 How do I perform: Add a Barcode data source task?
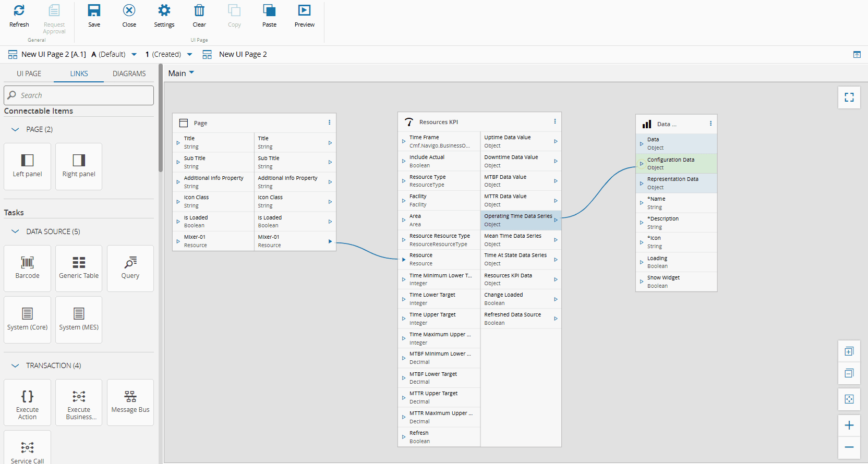[x=27, y=268]
